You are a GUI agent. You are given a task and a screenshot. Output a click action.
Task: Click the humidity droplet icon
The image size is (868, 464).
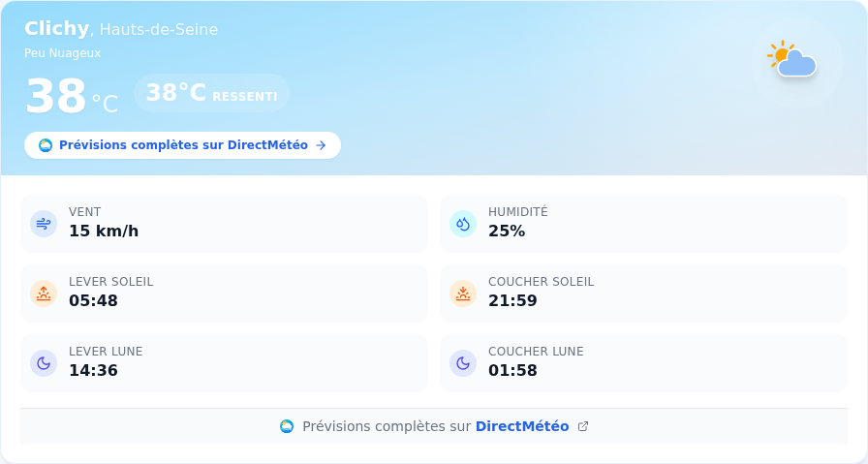(463, 224)
